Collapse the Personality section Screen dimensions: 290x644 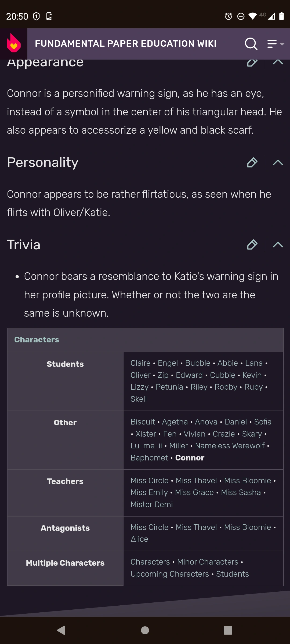[278, 162]
